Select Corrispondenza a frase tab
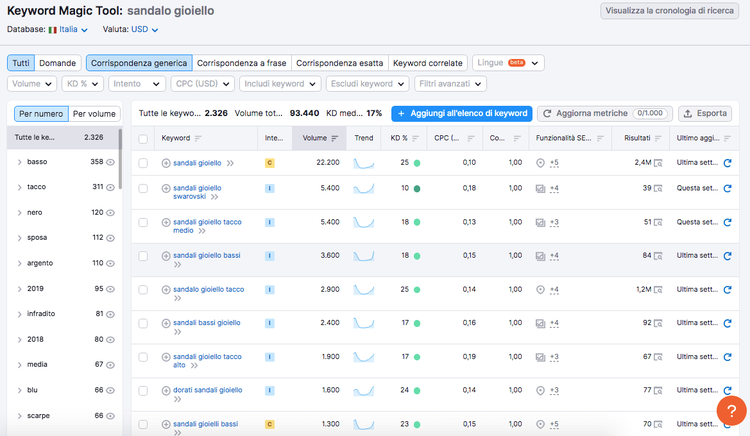The width and height of the screenshot is (750, 436). [242, 63]
